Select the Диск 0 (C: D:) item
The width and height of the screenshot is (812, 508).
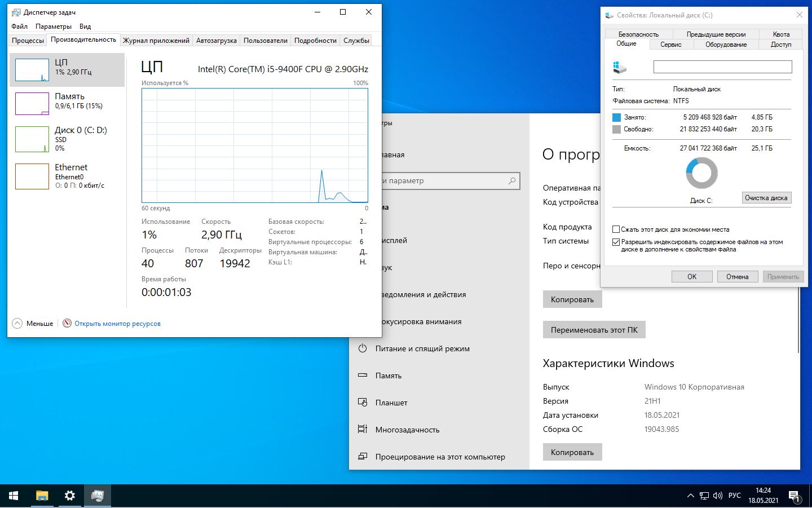click(67, 139)
